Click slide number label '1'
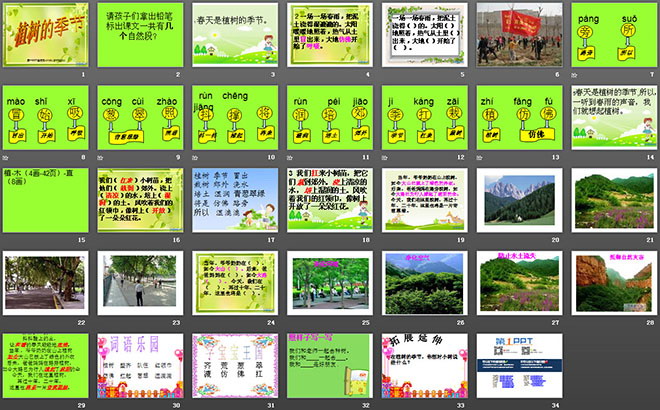The image size is (660, 410). [83, 75]
